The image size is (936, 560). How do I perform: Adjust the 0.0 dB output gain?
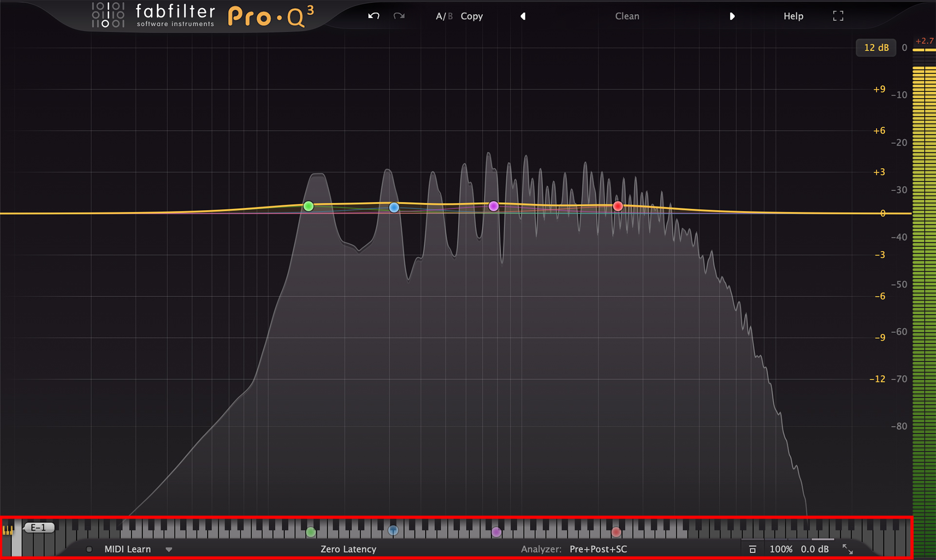tap(815, 549)
